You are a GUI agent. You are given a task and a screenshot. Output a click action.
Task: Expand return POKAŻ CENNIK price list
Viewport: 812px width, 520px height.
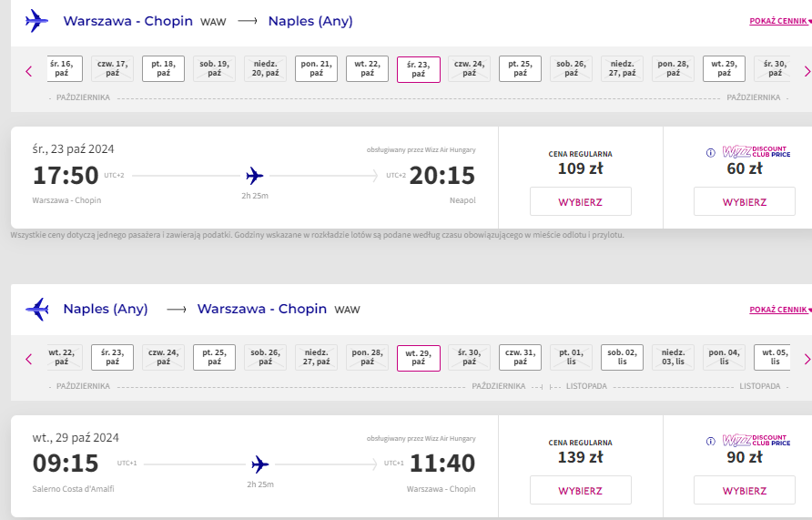(780, 310)
